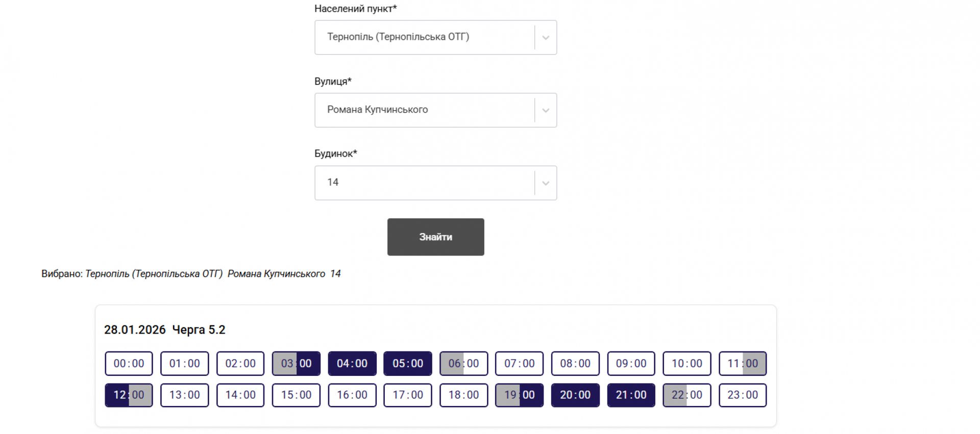
Task: Click the Будинок field showing 14
Action: [x=424, y=183]
